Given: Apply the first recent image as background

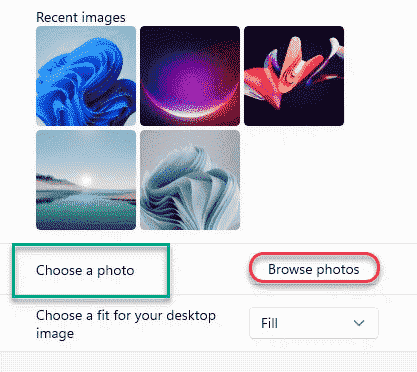Looking at the screenshot, I should click(86, 76).
